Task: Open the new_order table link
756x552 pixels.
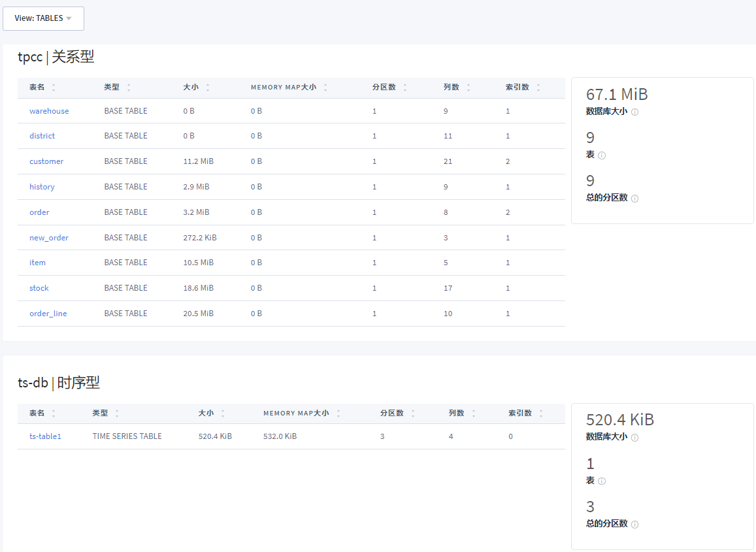Action: (49, 238)
